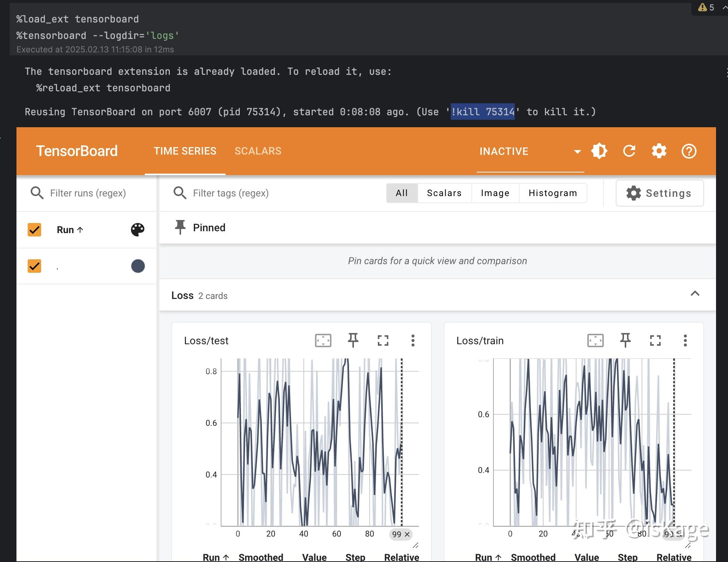The width and height of the screenshot is (728, 562).
Task: Click the fit-to-data icon on Loss/test
Action: (x=323, y=340)
